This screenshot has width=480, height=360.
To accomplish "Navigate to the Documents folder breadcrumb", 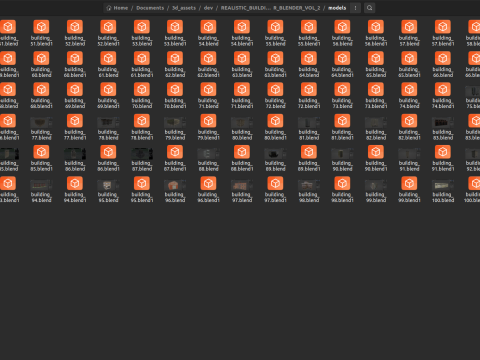I will coord(150,8).
